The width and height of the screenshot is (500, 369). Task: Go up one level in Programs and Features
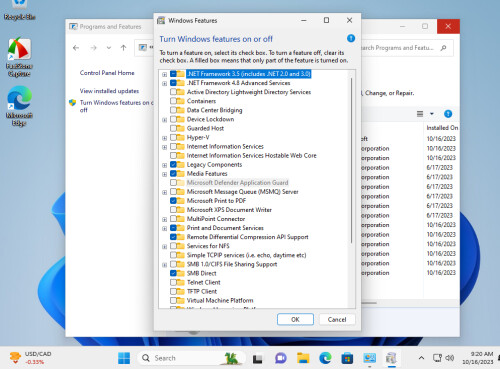pyautogui.click(x=123, y=48)
